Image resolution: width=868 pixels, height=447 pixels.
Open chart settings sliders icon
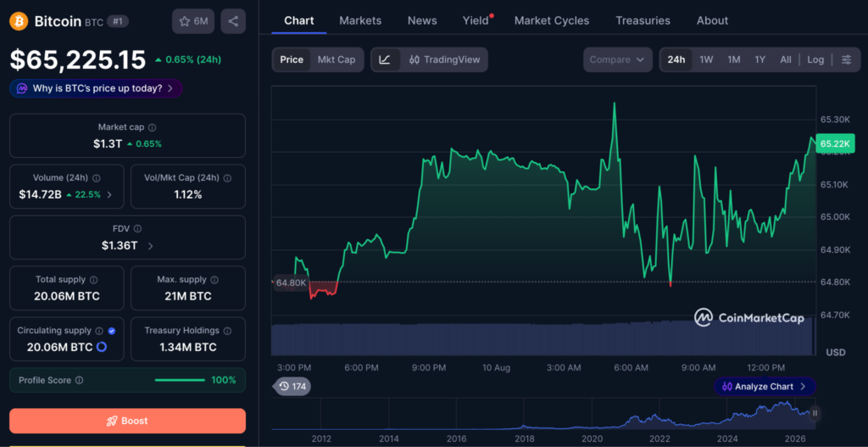click(x=847, y=60)
